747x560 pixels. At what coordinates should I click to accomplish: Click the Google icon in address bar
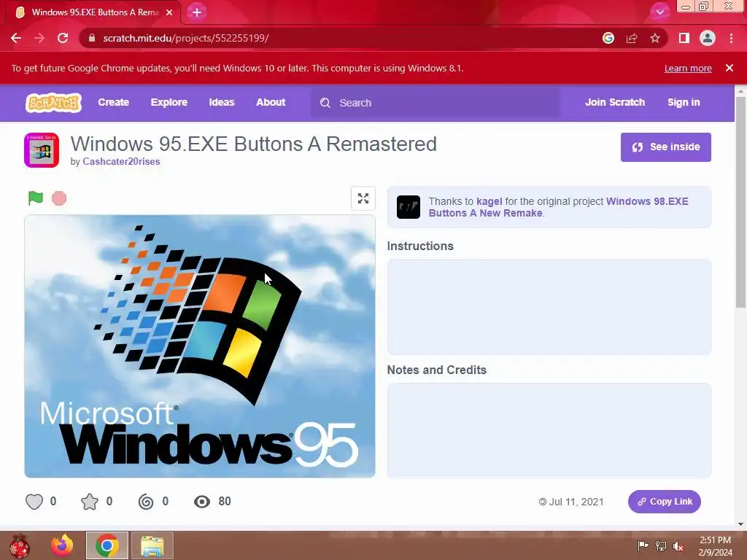pyautogui.click(x=608, y=38)
